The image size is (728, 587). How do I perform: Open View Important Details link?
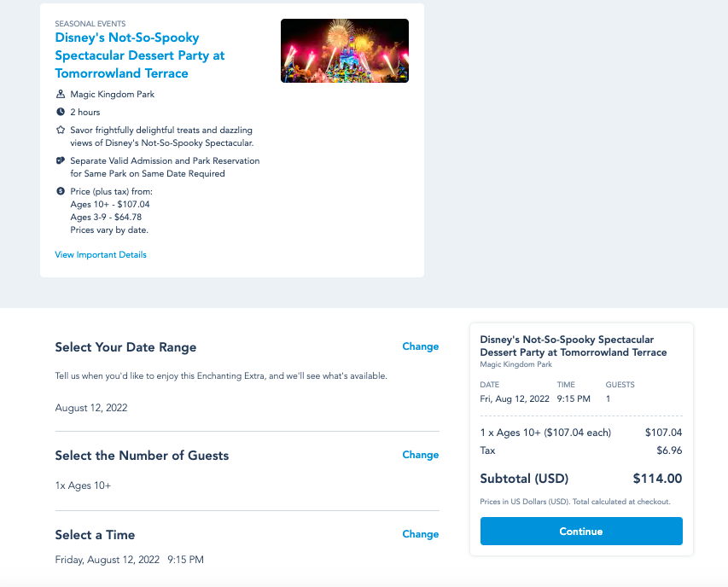click(x=101, y=255)
